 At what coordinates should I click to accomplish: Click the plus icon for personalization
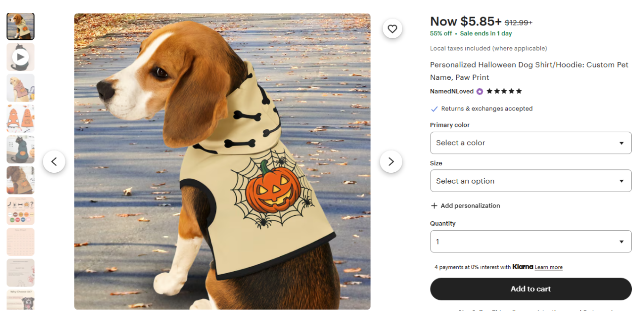point(434,206)
